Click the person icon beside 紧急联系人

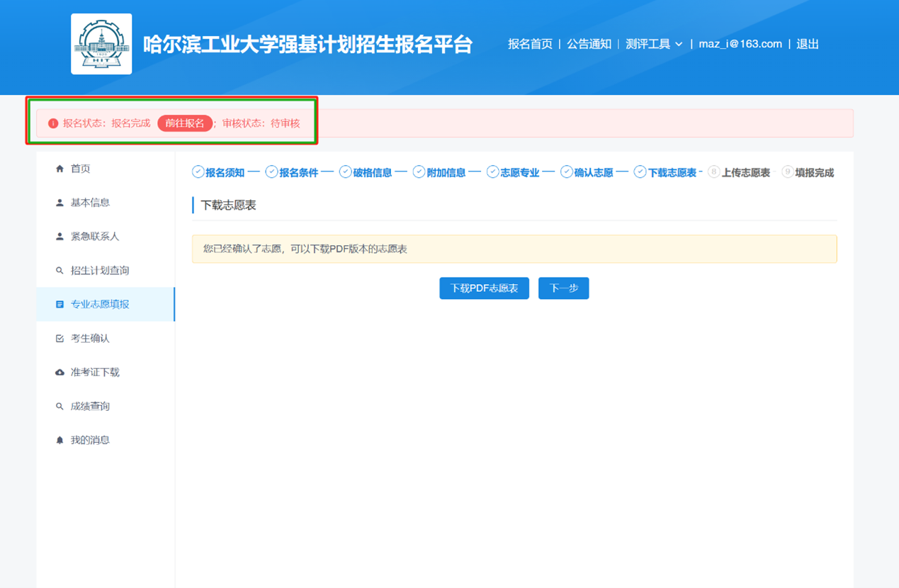(60, 237)
